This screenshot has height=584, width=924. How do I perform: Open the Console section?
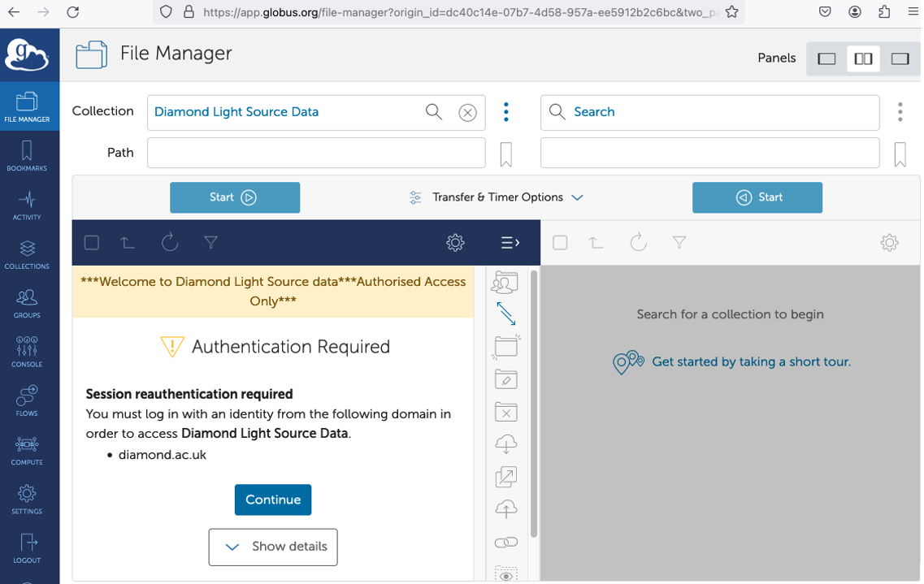point(27,352)
